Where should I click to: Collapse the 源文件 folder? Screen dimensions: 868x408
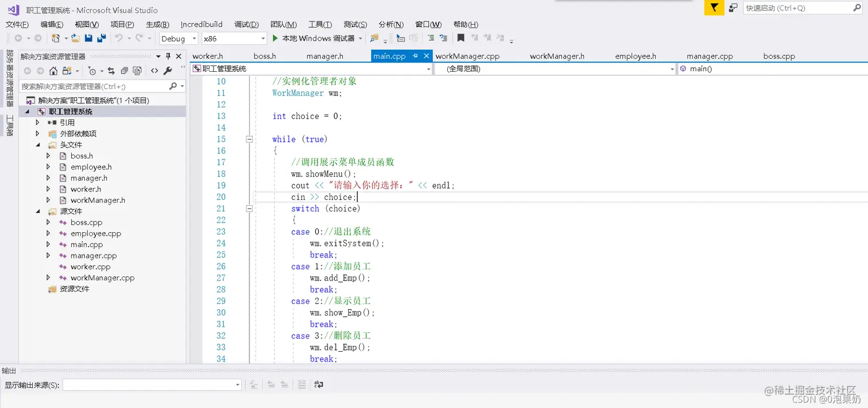(x=38, y=211)
